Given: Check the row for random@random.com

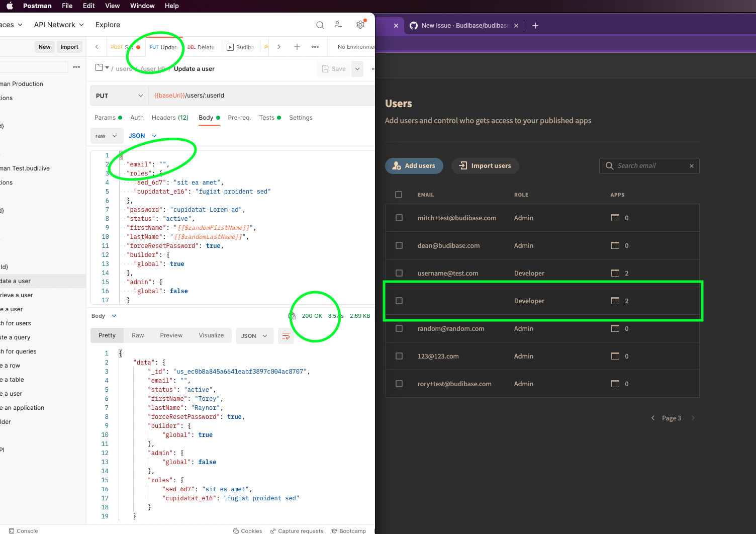Looking at the screenshot, I should coord(399,328).
